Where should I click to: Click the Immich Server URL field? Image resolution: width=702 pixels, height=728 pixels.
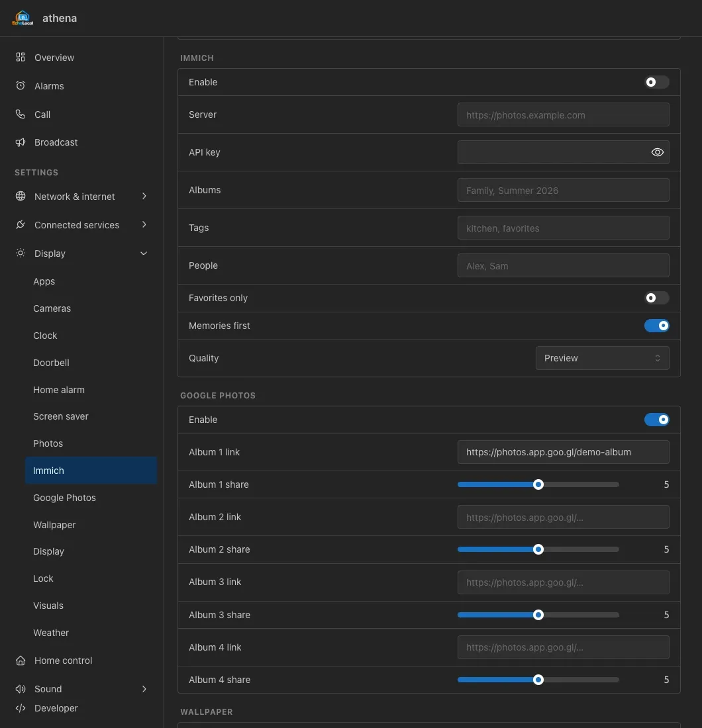(563, 114)
